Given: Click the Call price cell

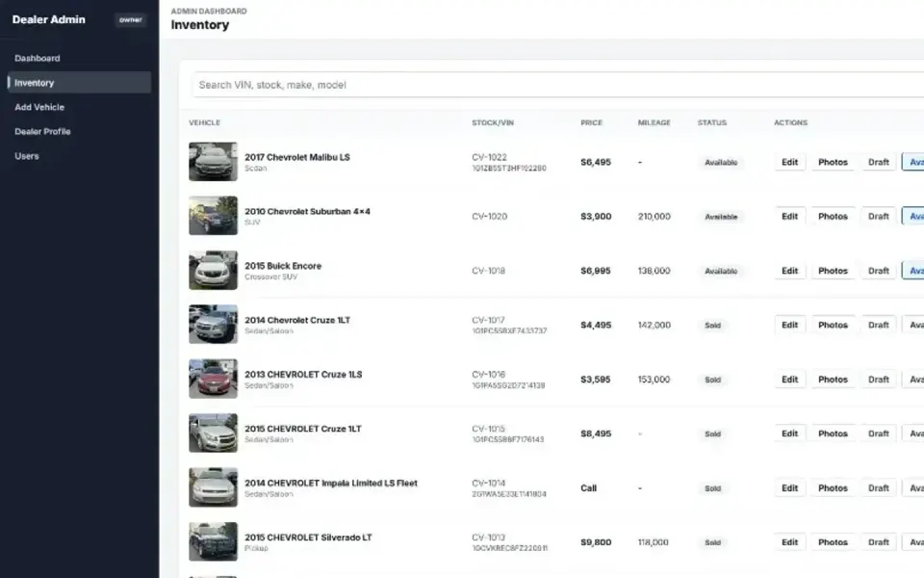Looking at the screenshot, I should (589, 487).
